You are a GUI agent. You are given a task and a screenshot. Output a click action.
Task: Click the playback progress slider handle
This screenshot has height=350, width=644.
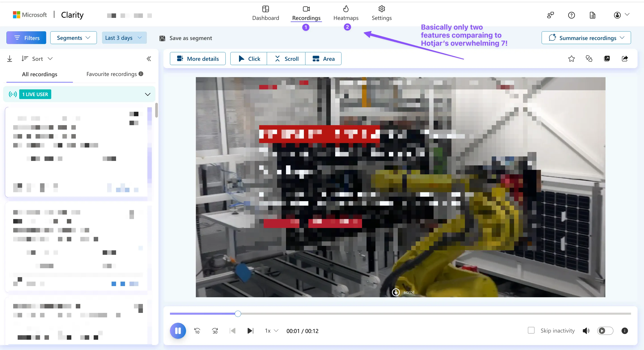tap(238, 314)
